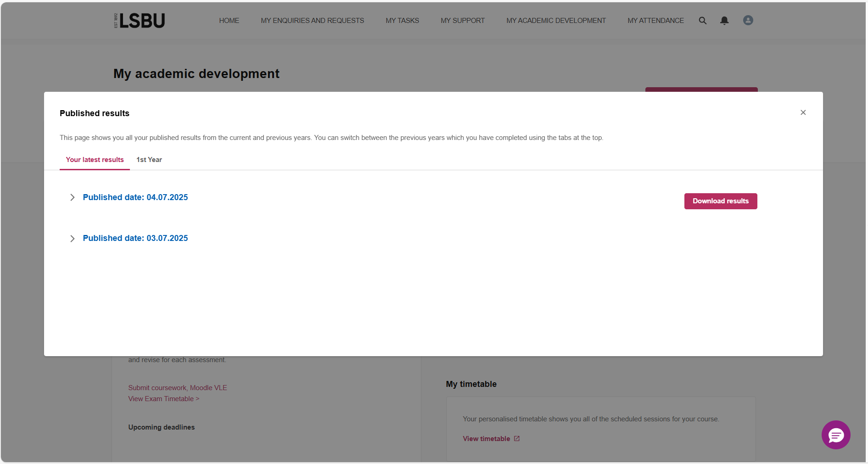The width and height of the screenshot is (868, 464).
Task: Open the Published date: 03.07.2025 heading
Action: (x=135, y=238)
